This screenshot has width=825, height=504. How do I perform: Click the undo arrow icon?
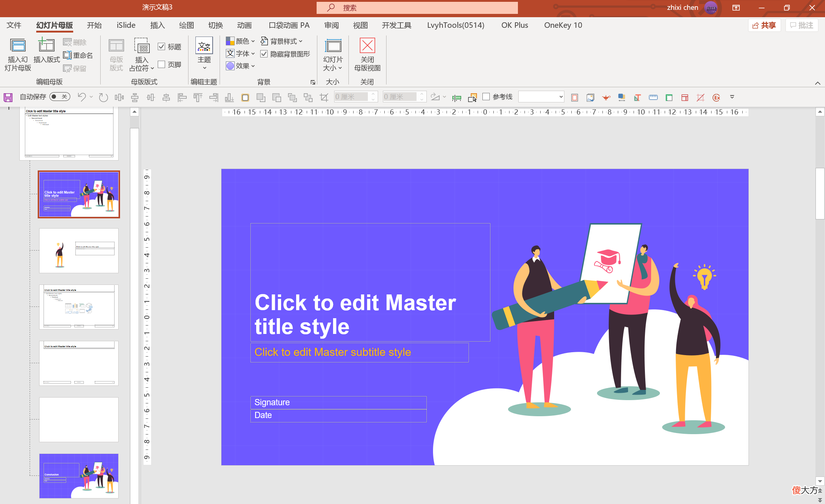click(82, 97)
